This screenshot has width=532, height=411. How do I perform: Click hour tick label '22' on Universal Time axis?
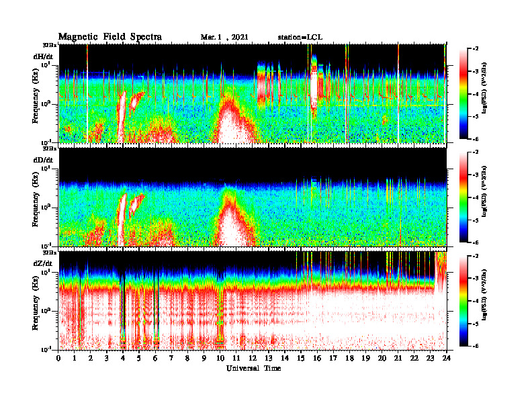coord(414,358)
